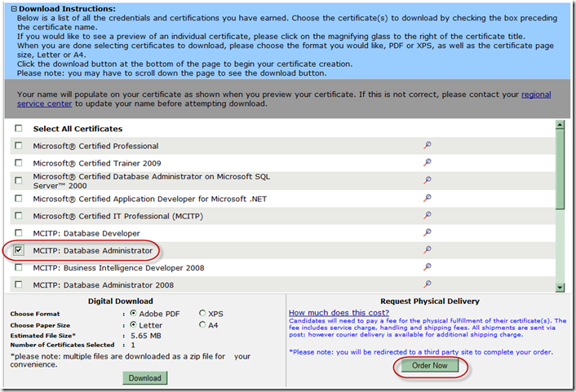This screenshot has width=576, height=392.
Task: Select XPS format radio button
Action: [x=202, y=313]
